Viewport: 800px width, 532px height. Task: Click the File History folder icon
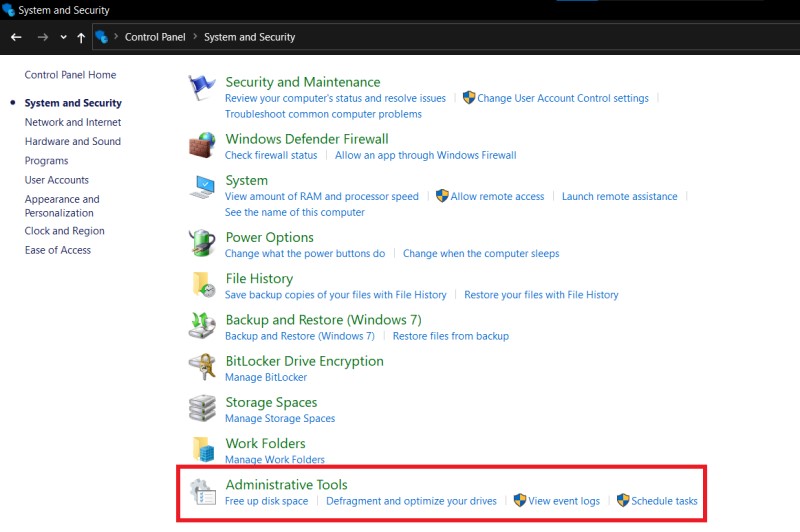coord(204,285)
